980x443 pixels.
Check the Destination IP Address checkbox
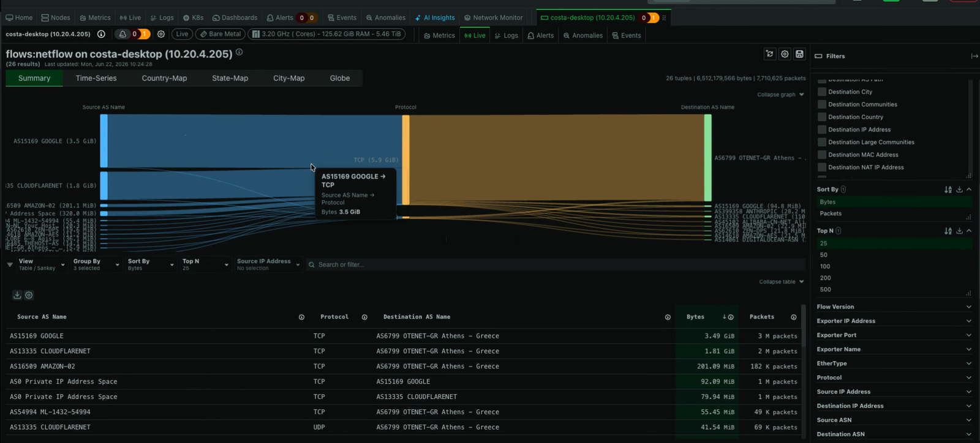pos(822,129)
